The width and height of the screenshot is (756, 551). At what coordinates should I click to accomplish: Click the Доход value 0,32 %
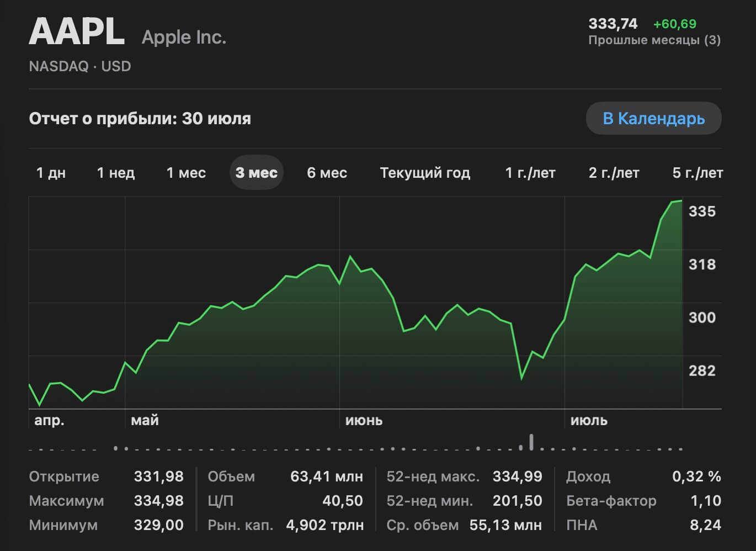click(x=696, y=476)
